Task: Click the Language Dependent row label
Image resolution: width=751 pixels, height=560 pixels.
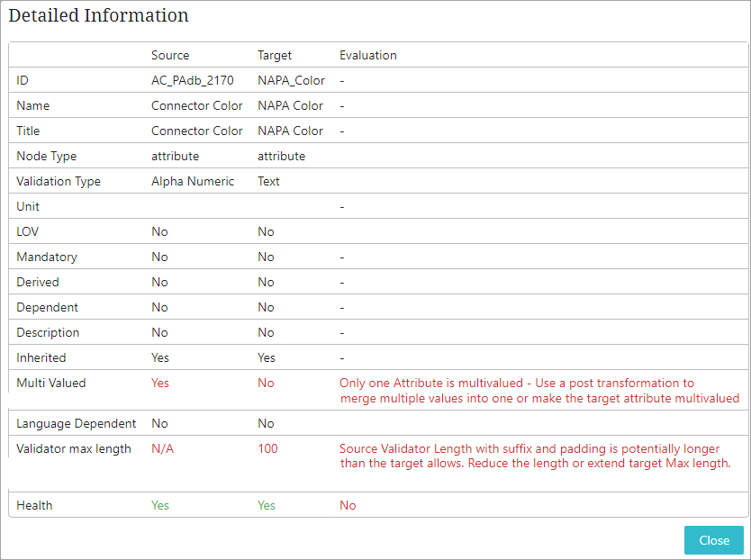Action: point(77,423)
